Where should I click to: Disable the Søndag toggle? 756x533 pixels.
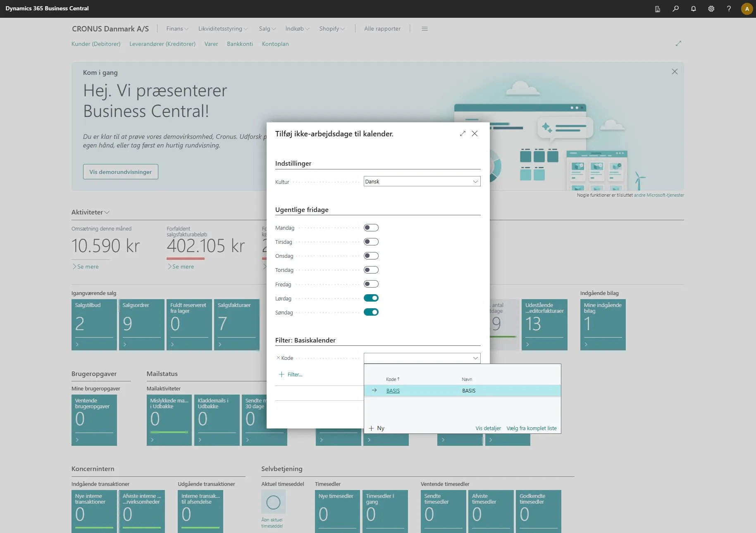[371, 312]
